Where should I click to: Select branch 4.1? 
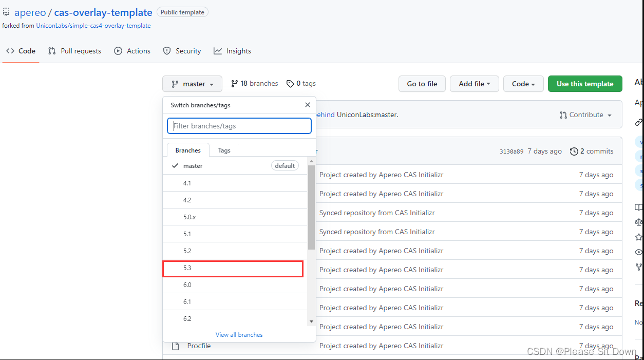[235, 183]
